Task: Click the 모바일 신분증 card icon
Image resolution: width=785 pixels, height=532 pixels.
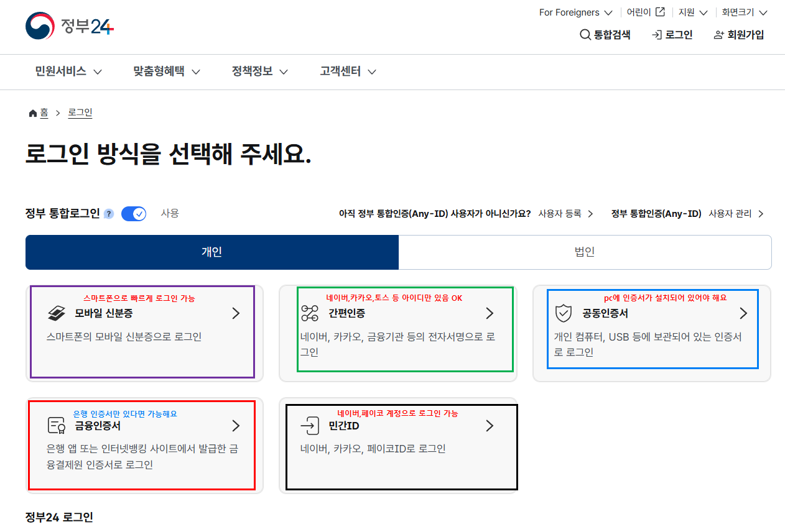Action: (x=57, y=313)
